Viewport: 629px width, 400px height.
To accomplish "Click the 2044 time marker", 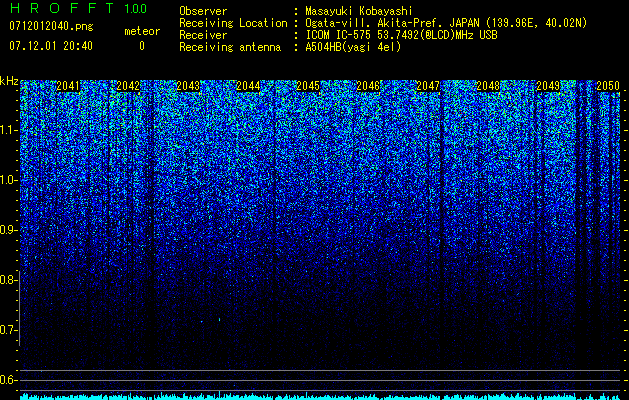I will (x=248, y=86).
